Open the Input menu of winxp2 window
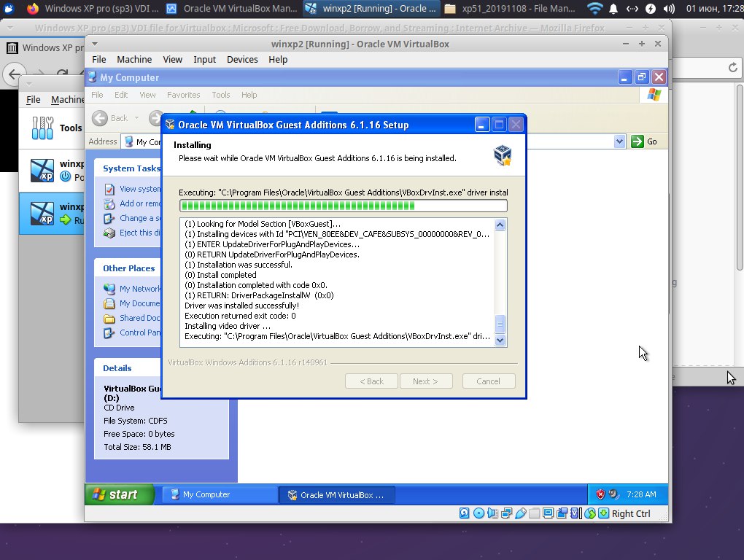Image resolution: width=744 pixels, height=560 pixels. point(204,59)
